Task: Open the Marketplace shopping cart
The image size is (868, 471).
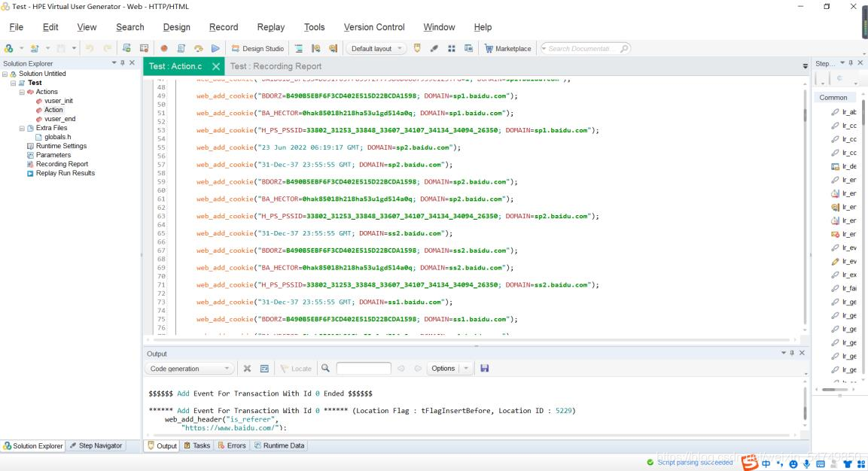Action: click(x=507, y=48)
